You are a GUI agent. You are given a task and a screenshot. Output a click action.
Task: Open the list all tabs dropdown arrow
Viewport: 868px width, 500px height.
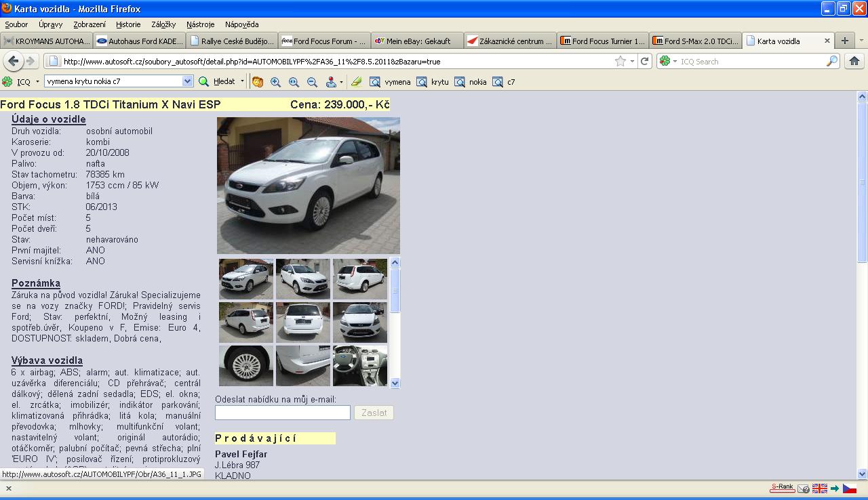(861, 41)
